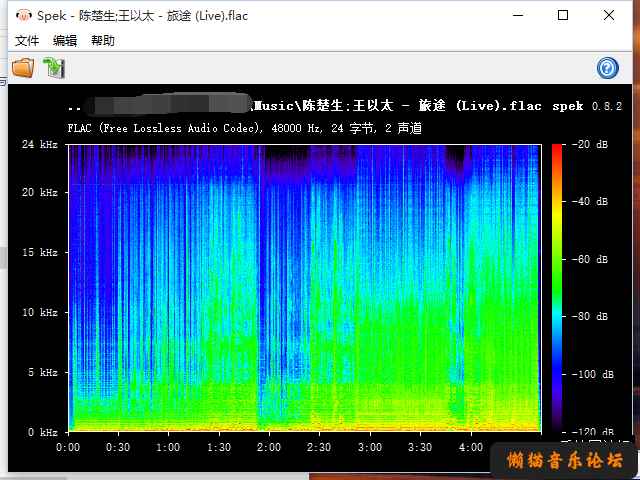Close the Spek window
Viewport: 640px width, 480px height.
(x=609, y=16)
